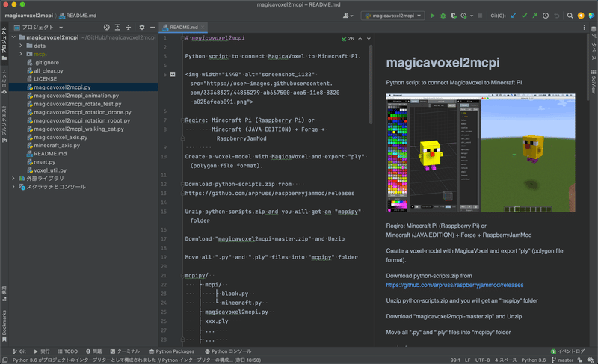Open Search Everywhere magnifier icon

[x=570, y=16]
